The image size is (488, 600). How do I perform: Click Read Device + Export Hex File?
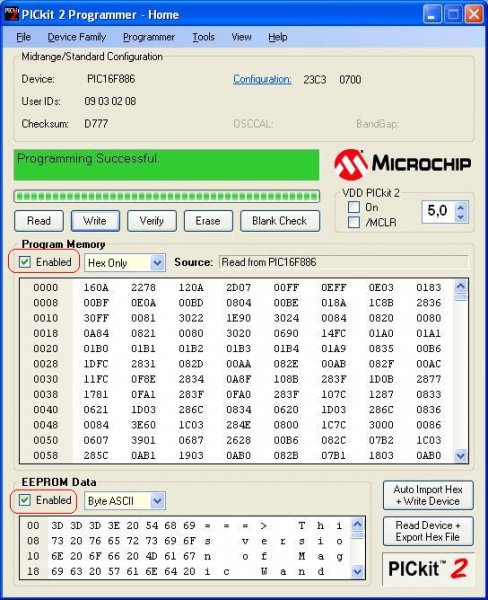[428, 531]
